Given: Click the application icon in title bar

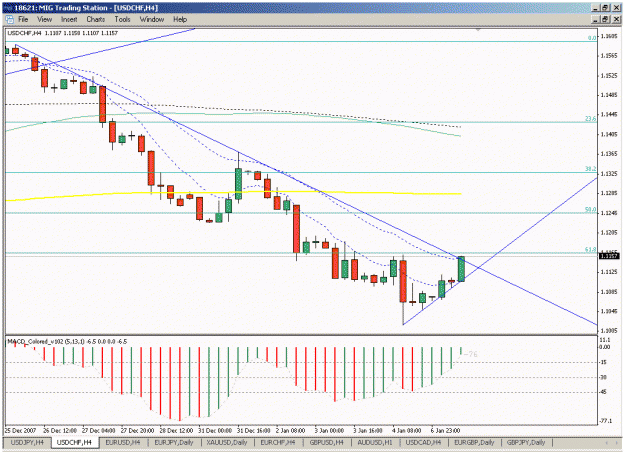Looking at the screenshot, I should (x=8, y=8).
